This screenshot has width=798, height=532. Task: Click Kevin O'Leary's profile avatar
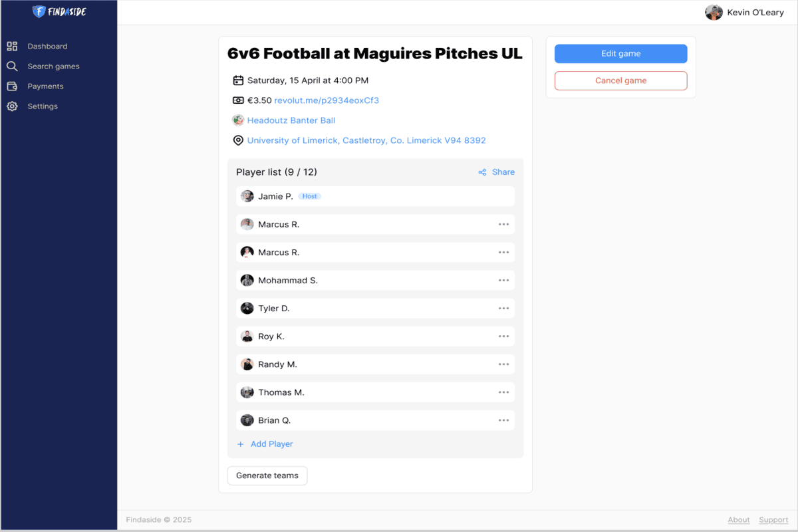coord(714,13)
